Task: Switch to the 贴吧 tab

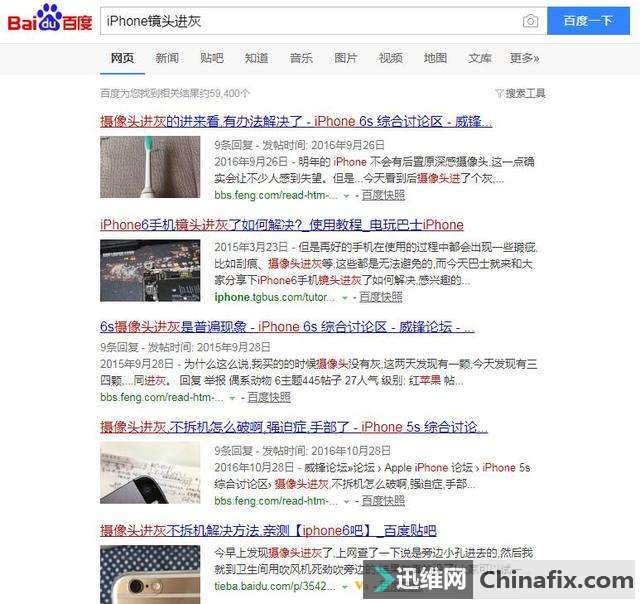Action: [x=212, y=58]
